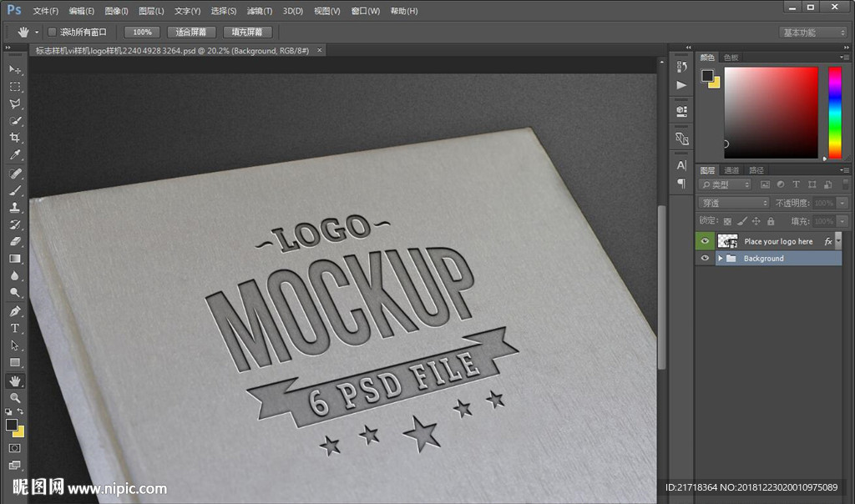The width and height of the screenshot is (855, 504).
Task: Click the 适合屏幕 button
Action: pyautogui.click(x=191, y=32)
